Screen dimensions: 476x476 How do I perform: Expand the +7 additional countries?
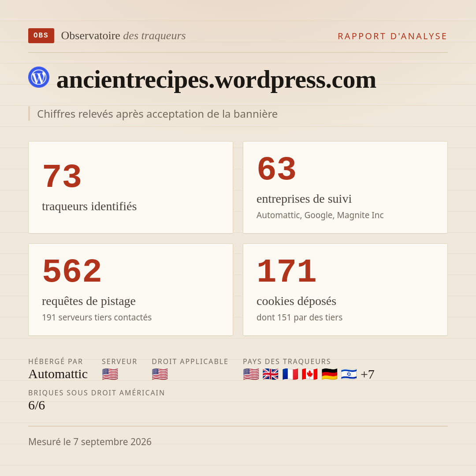pyautogui.click(x=367, y=374)
